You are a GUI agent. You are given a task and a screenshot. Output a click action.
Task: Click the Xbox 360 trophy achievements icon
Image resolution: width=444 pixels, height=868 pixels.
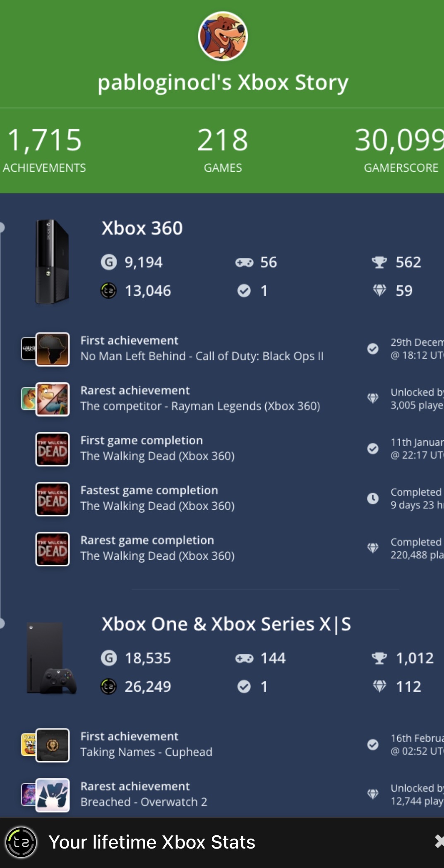tap(379, 262)
